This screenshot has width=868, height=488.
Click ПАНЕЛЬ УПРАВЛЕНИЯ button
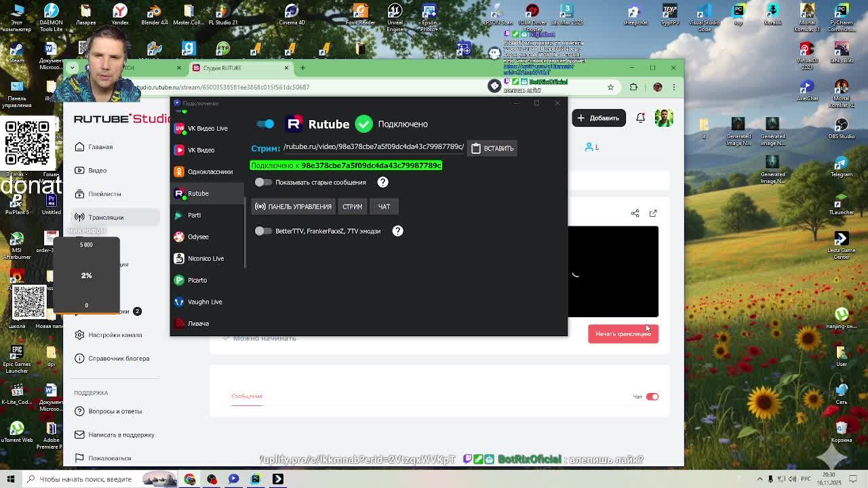point(293,207)
